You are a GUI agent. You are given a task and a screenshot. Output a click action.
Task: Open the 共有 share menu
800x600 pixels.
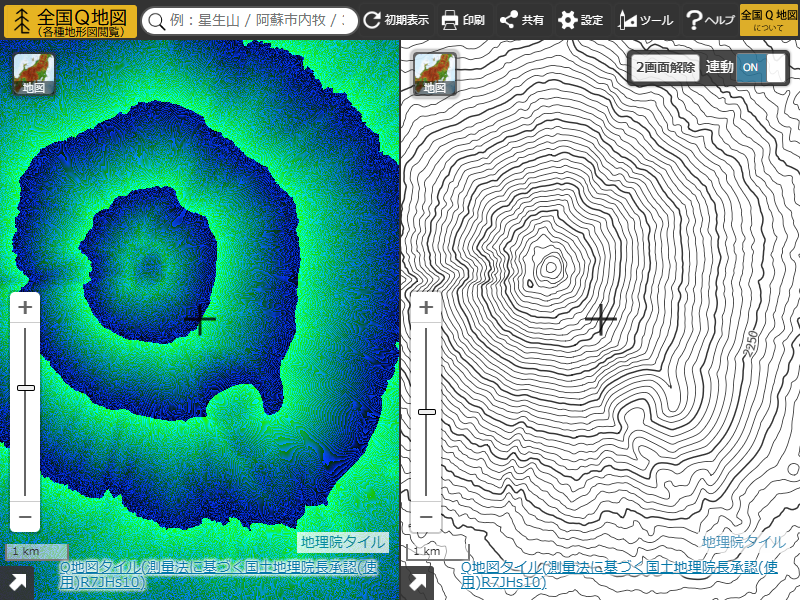[x=521, y=20]
